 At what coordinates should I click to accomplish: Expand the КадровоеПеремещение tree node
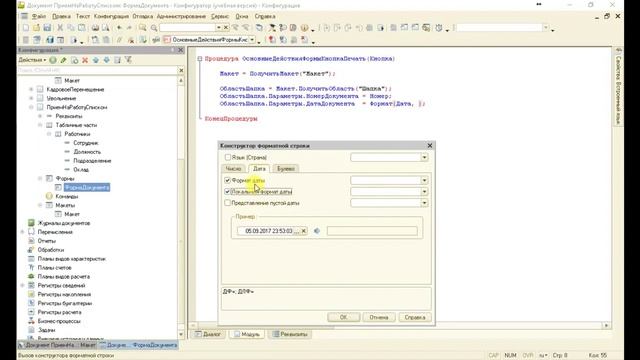click(31, 89)
